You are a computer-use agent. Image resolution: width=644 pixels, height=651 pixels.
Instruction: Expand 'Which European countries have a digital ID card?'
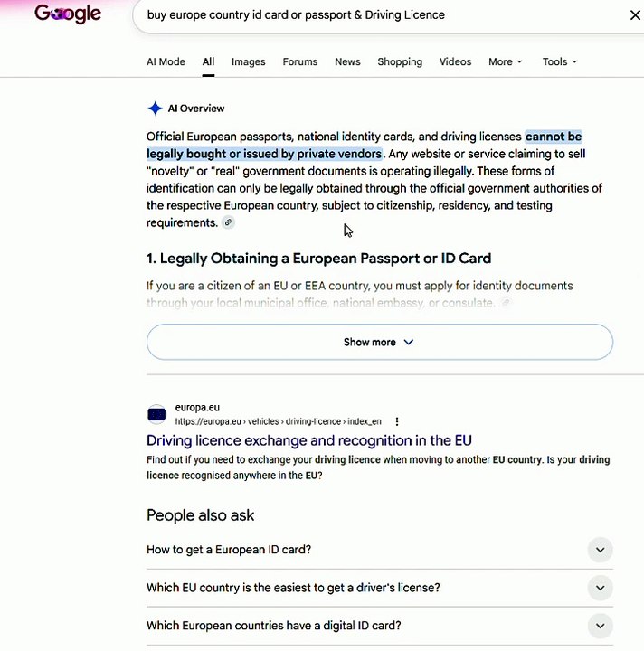click(x=380, y=626)
